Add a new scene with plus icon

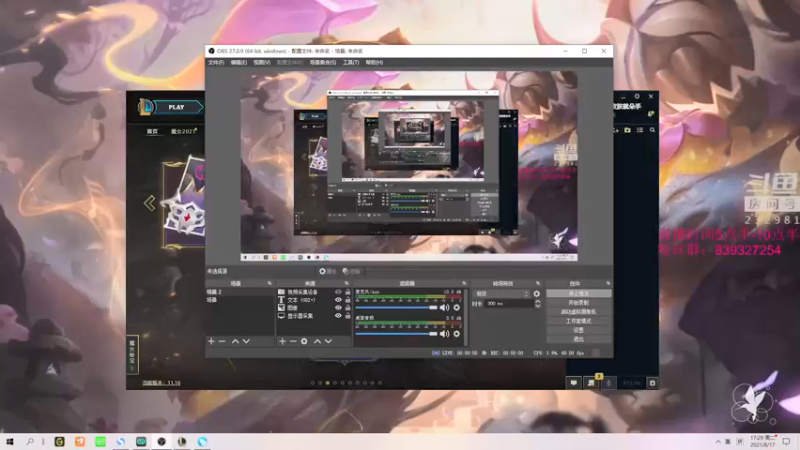[x=211, y=341]
